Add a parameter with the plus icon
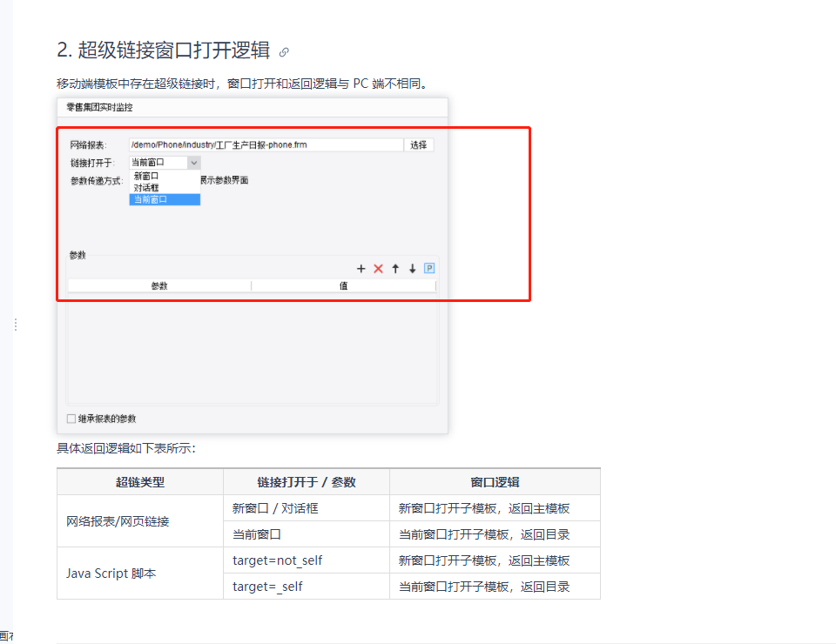The width and height of the screenshot is (836, 644). (361, 268)
